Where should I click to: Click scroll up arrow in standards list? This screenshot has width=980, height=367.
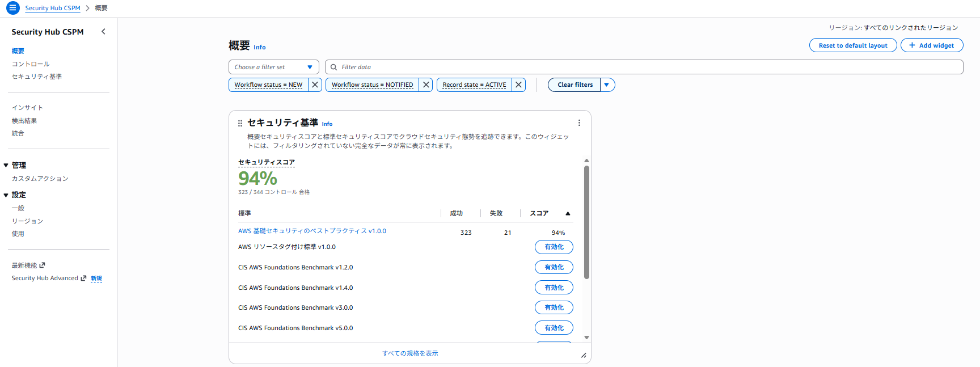pyautogui.click(x=586, y=161)
